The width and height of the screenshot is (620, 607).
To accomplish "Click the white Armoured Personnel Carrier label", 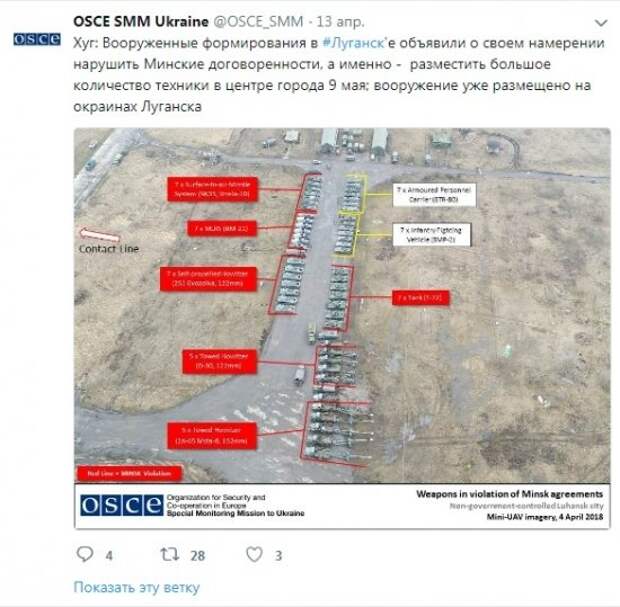I will pyautogui.click(x=434, y=195).
